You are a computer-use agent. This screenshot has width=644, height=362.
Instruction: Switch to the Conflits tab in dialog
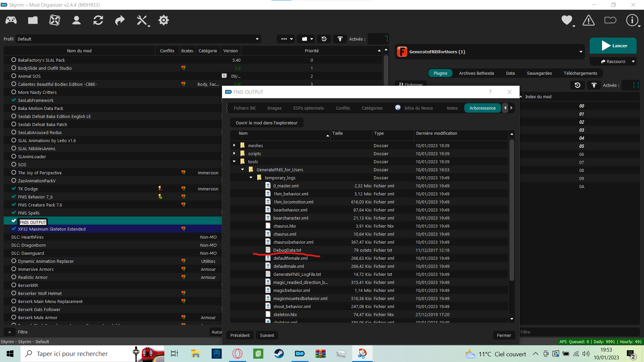click(343, 108)
